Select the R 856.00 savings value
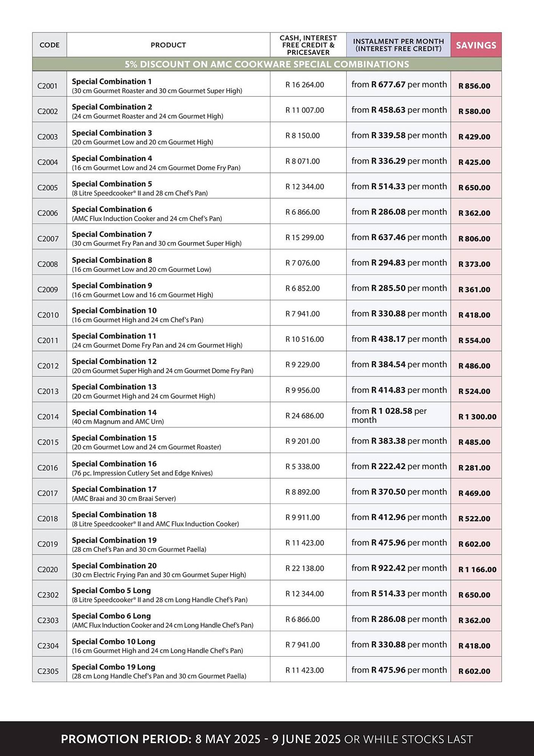The image size is (534, 756). [x=474, y=86]
